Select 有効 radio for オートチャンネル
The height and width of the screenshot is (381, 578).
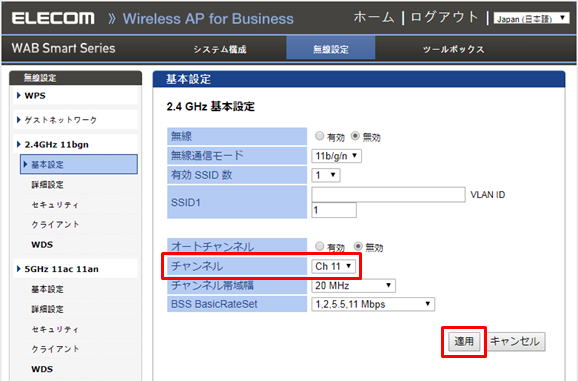320,246
